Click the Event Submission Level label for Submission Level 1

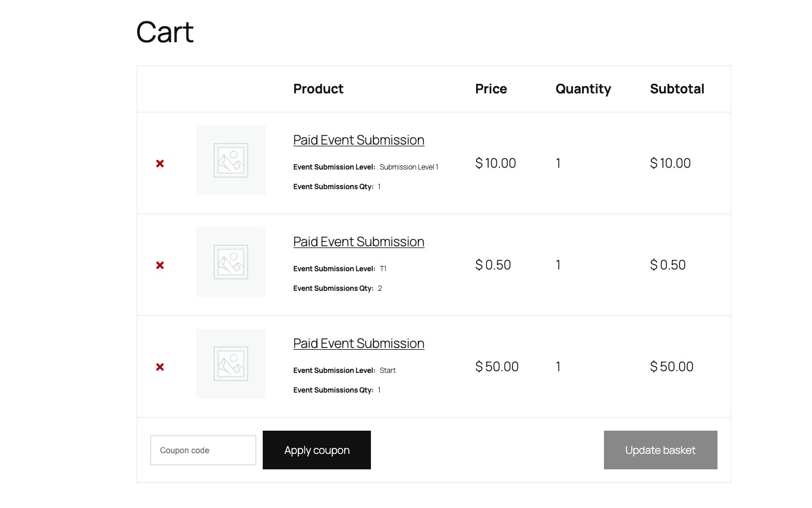coord(334,167)
